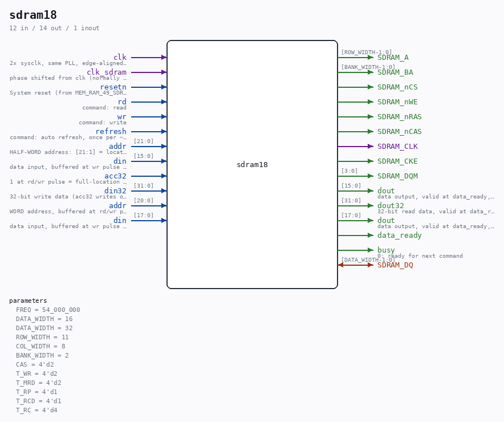Click the 'DATA_WIDTH = 16' parameter line
The image size is (504, 422).
tap(44, 319)
